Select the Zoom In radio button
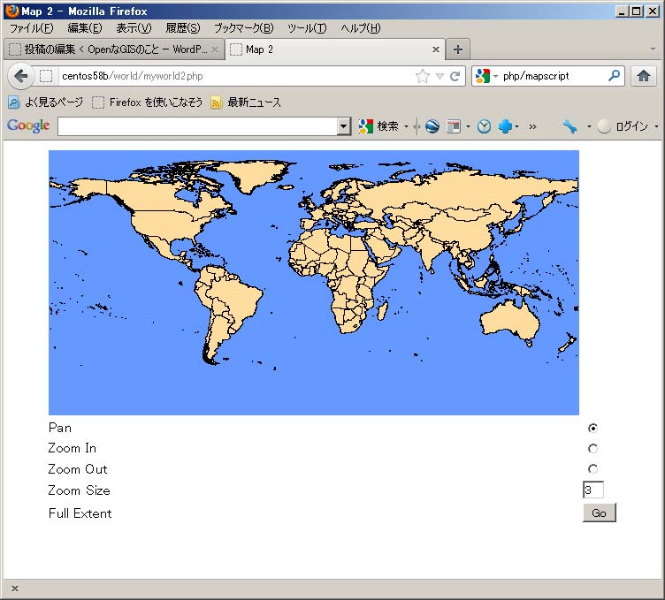This screenshot has height=600, width=665. click(593, 449)
